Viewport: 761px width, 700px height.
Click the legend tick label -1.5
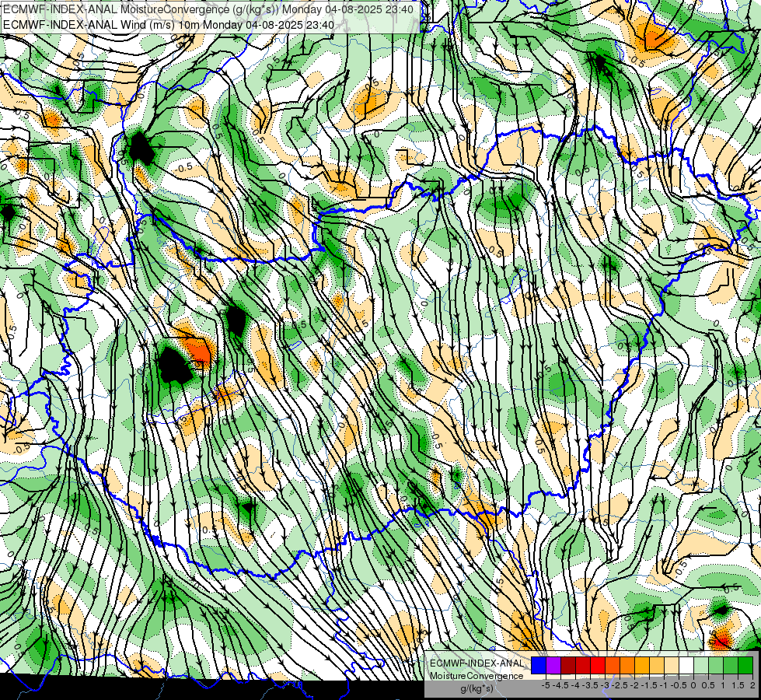click(649, 685)
